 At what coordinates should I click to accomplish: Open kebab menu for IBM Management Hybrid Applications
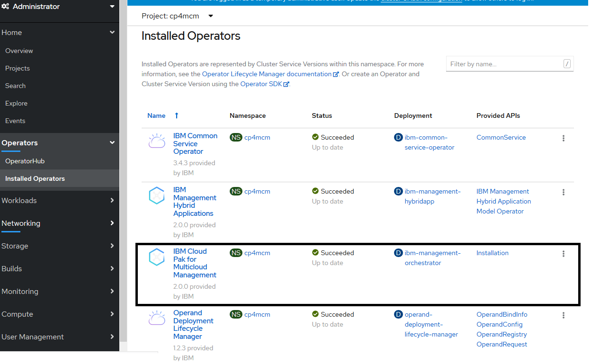click(563, 192)
